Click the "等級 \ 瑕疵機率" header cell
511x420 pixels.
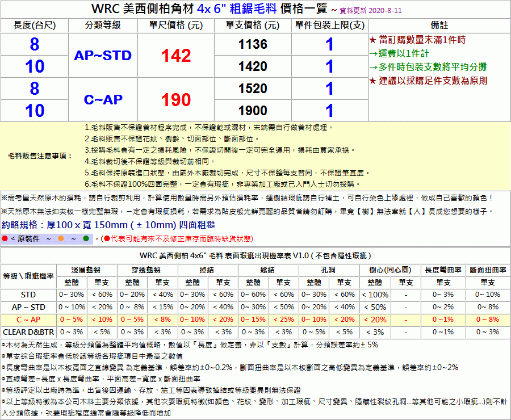28,276
